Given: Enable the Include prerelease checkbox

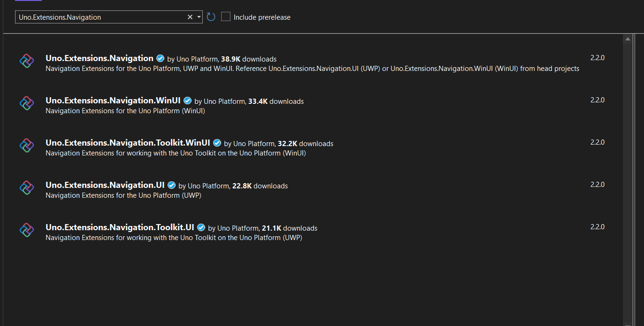Looking at the screenshot, I should pos(225,16).
